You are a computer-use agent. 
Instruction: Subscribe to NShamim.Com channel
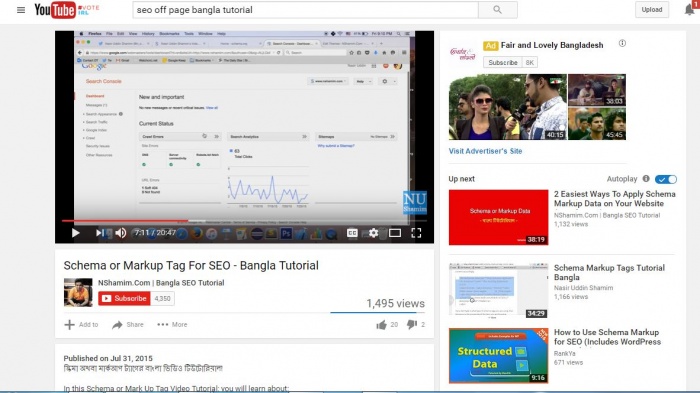tap(124, 298)
